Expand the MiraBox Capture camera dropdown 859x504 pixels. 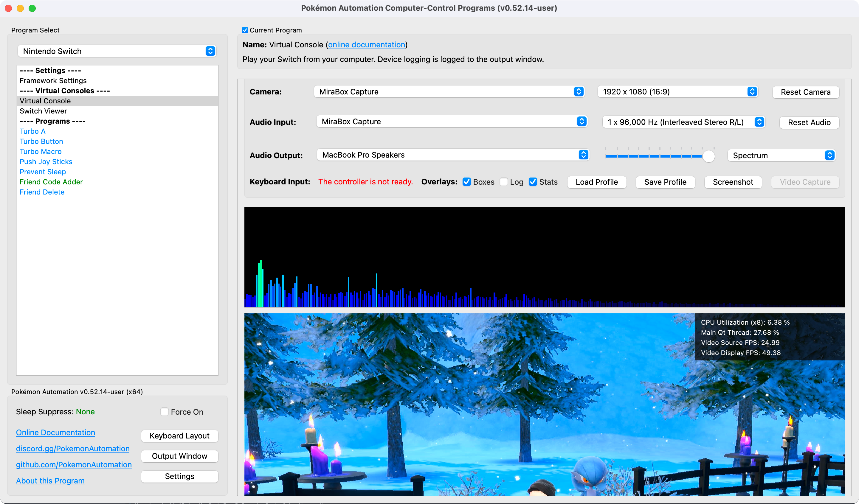pos(449,92)
